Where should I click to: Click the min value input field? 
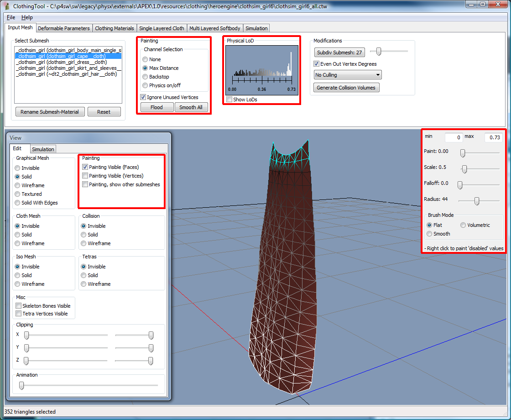tap(454, 137)
